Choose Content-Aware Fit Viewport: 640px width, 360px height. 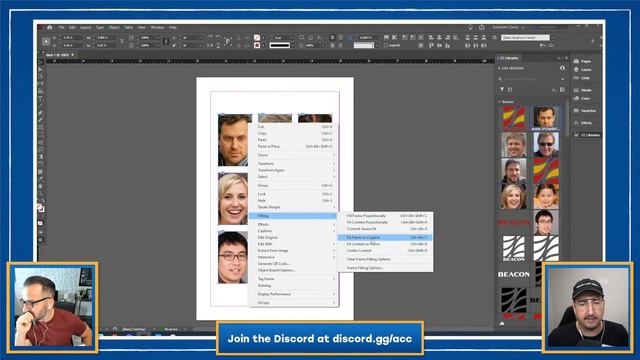[x=385, y=229]
